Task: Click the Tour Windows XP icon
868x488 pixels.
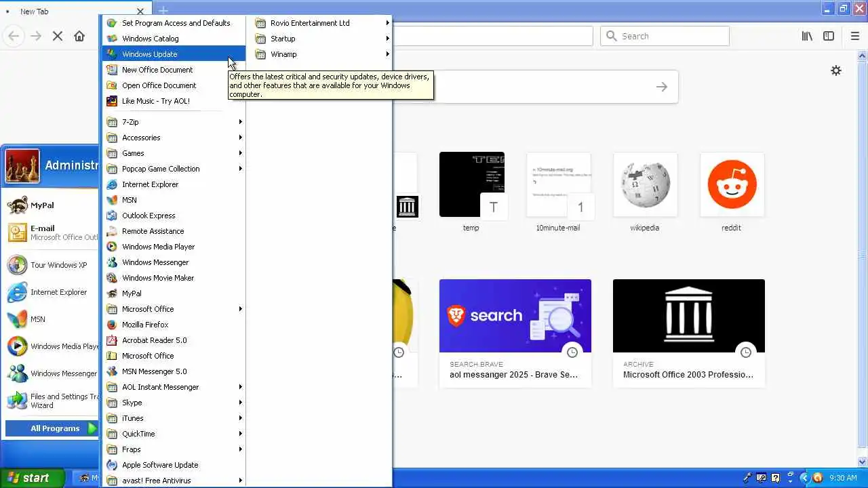Action: pos(17,265)
